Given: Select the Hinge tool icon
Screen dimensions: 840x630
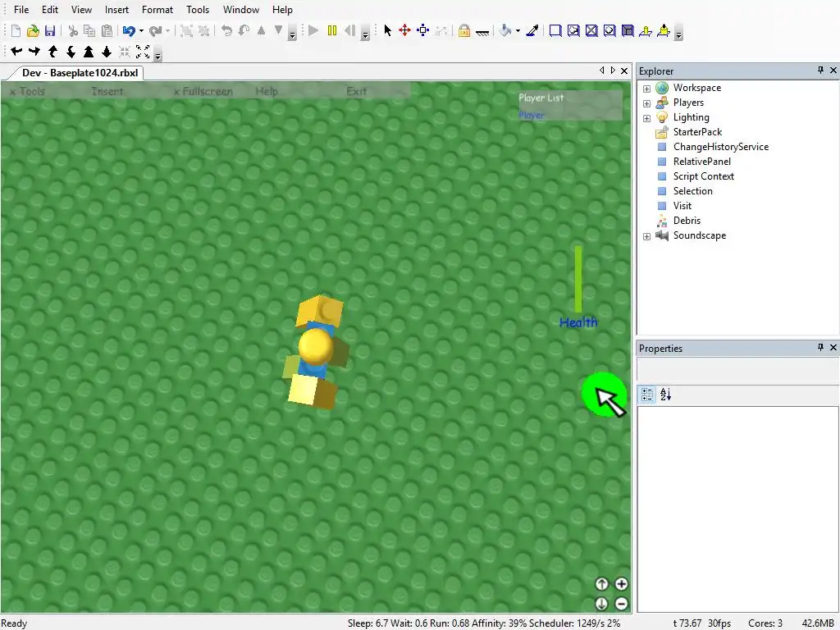Looking at the screenshot, I should point(646,30).
